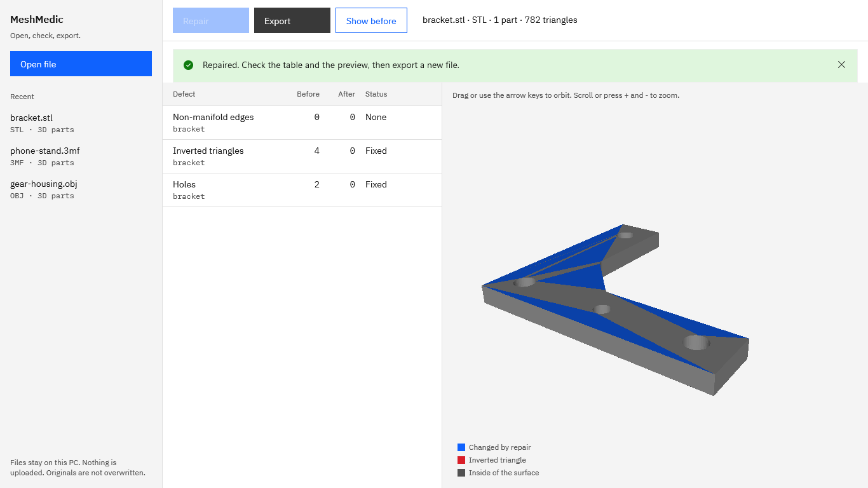The height and width of the screenshot is (488, 868).
Task: Click the Export button
Action: click(x=292, y=20)
